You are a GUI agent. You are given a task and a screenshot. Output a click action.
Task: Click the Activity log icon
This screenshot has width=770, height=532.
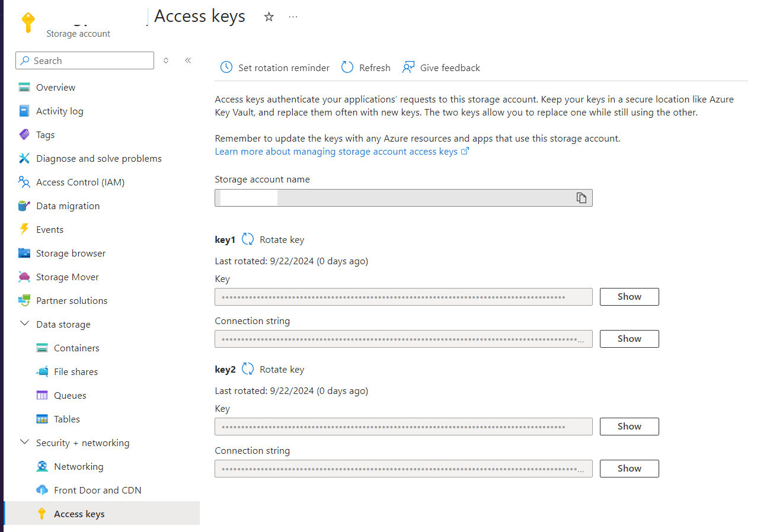24,111
